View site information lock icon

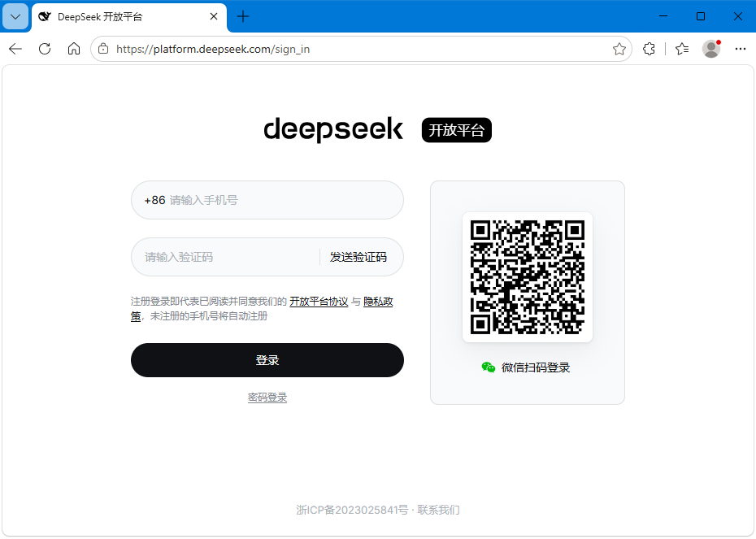(103, 49)
